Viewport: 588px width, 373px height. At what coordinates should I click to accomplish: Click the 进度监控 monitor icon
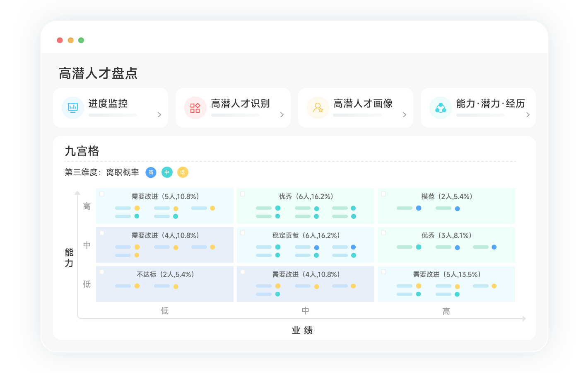tap(73, 108)
